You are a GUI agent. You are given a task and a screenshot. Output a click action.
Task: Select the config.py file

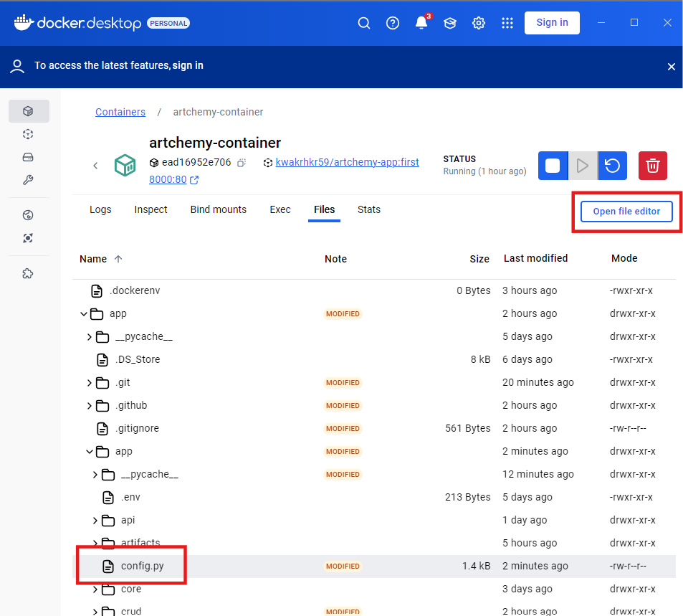pos(142,567)
